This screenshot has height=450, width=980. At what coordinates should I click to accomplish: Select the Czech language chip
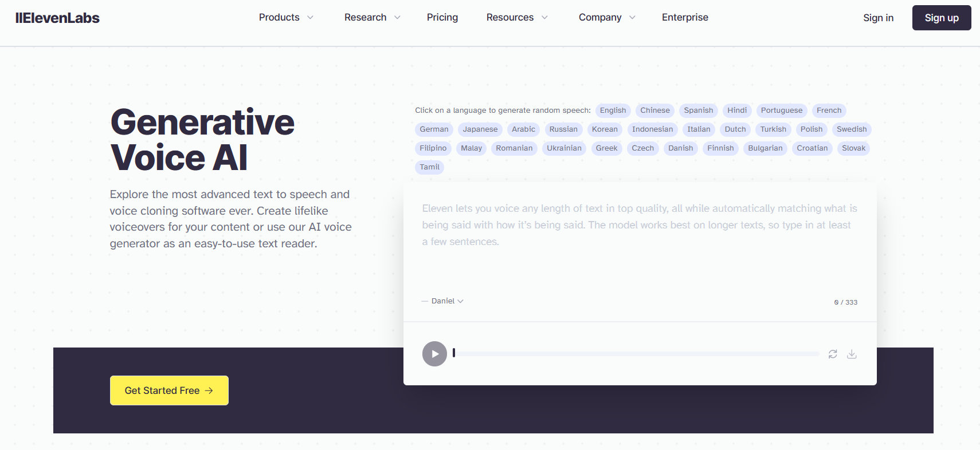pyautogui.click(x=642, y=148)
